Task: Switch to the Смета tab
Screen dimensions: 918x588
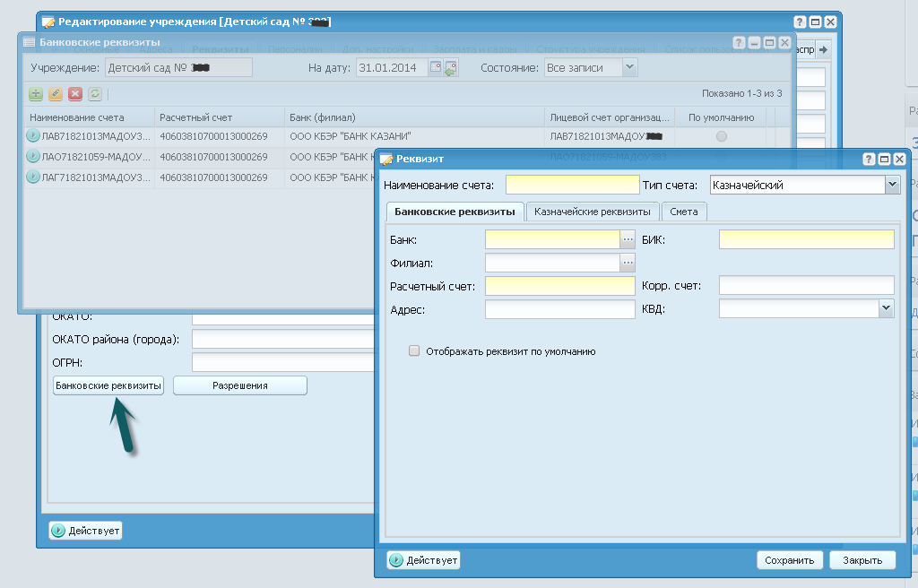Action: coord(685,212)
